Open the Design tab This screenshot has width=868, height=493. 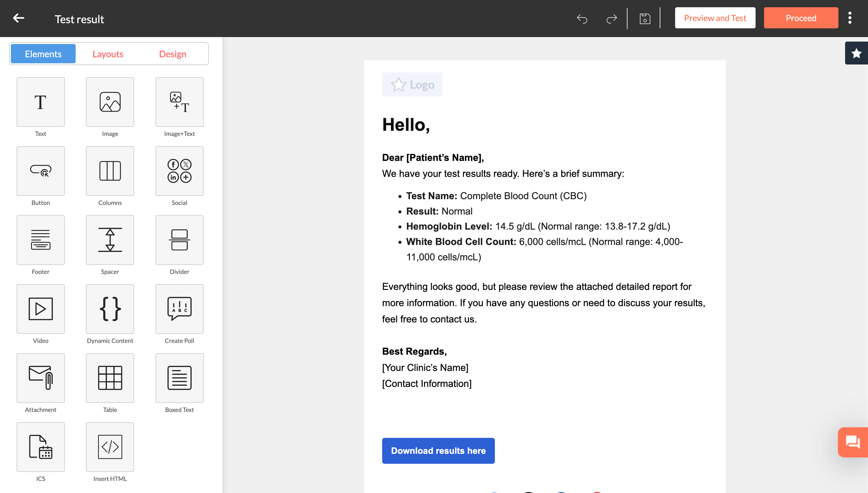172,54
